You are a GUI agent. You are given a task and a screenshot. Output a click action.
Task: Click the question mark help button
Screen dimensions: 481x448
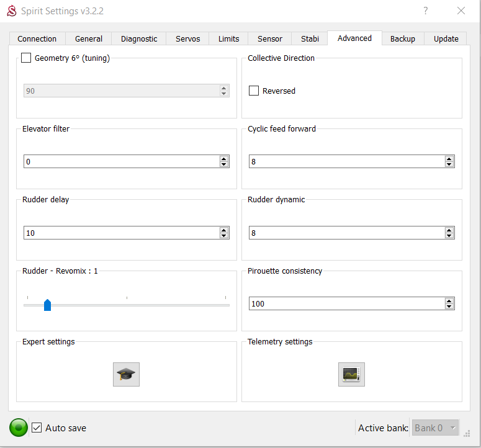click(426, 11)
